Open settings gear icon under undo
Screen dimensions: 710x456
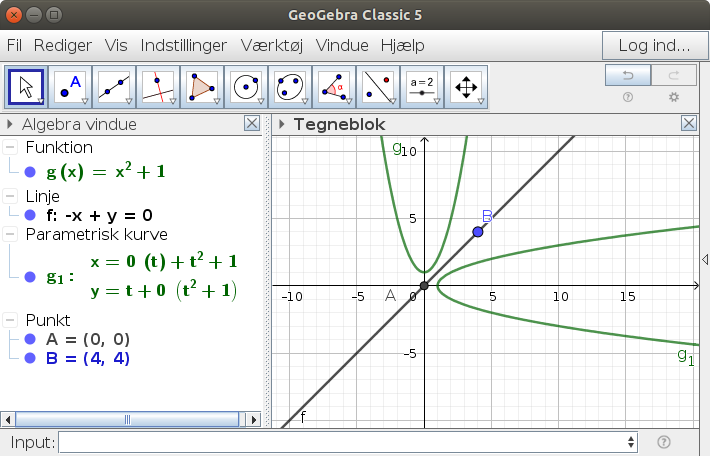(674, 97)
